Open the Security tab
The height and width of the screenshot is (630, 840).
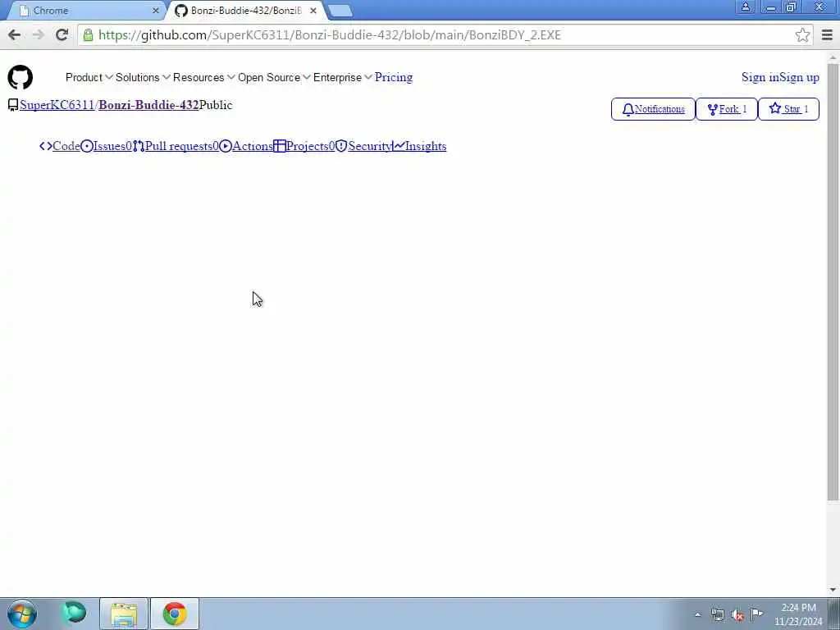click(364, 146)
